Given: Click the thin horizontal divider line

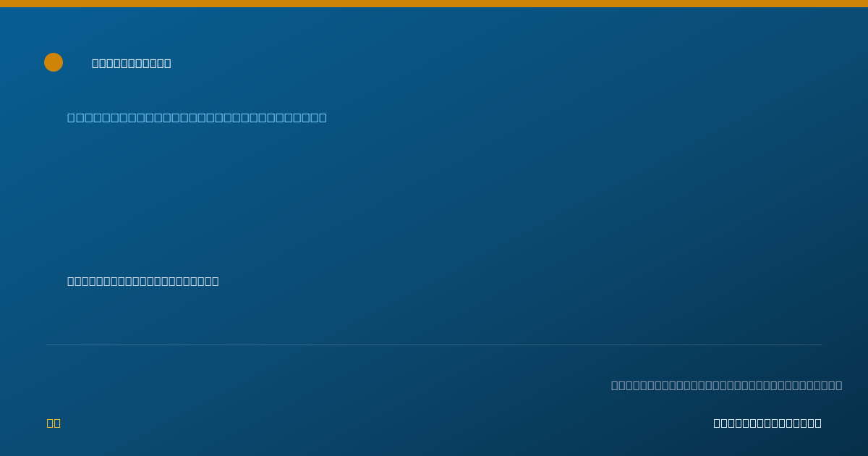Looking at the screenshot, I should 434,345.
